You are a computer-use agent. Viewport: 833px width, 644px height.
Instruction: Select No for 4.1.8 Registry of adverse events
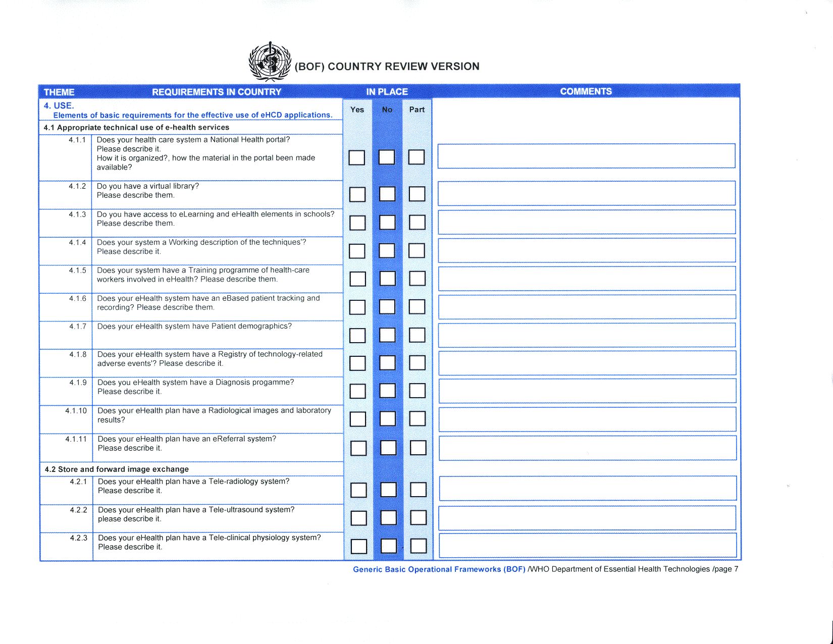387,363
